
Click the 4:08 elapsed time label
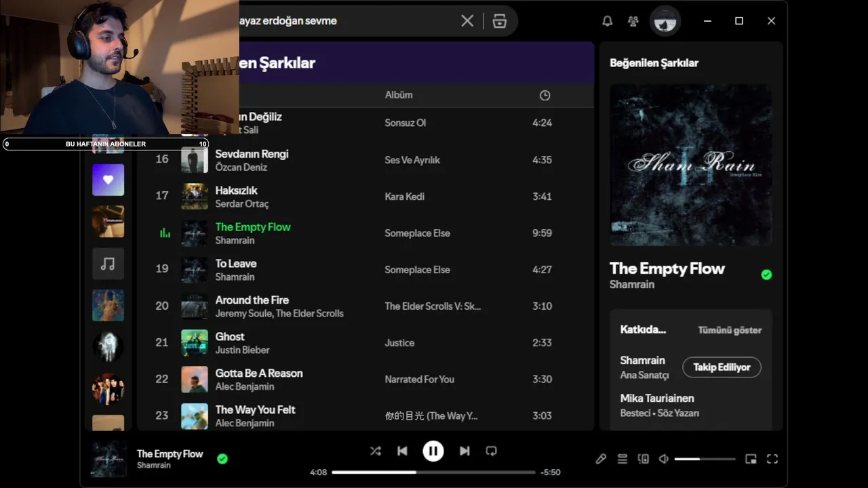pos(318,472)
